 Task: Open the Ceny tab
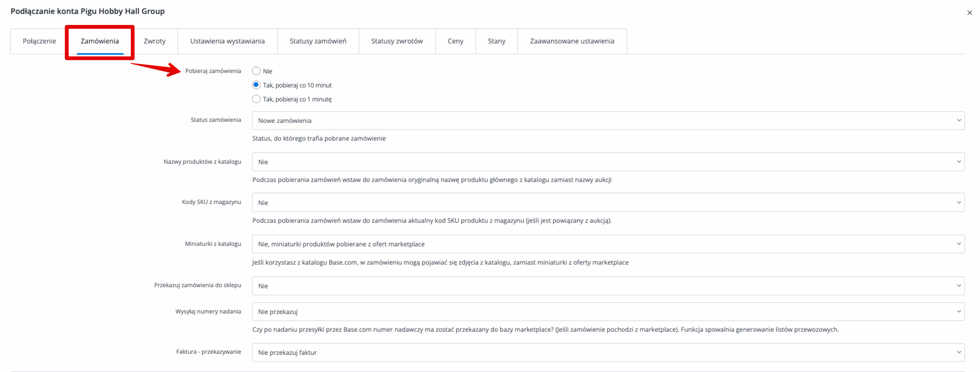[455, 41]
